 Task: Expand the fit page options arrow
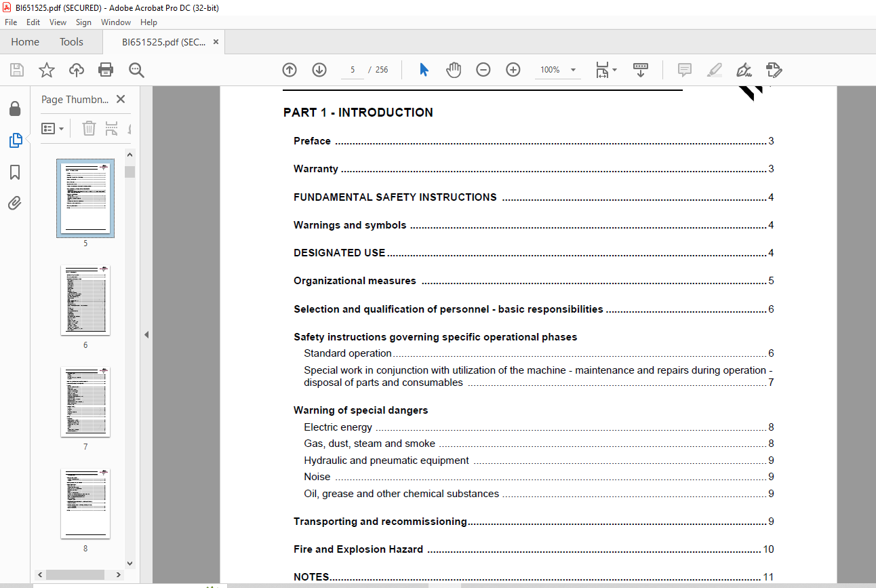click(x=615, y=70)
